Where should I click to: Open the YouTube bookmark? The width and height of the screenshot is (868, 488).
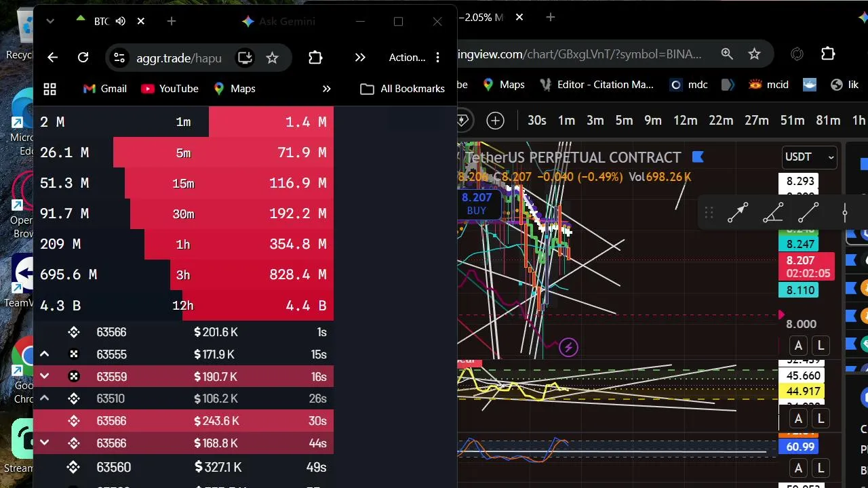[170, 89]
